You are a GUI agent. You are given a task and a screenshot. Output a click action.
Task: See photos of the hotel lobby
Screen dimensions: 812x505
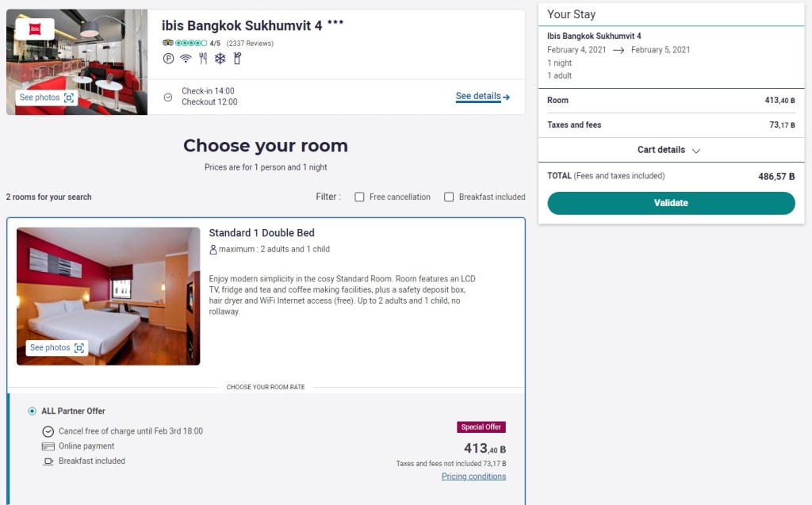coord(47,98)
